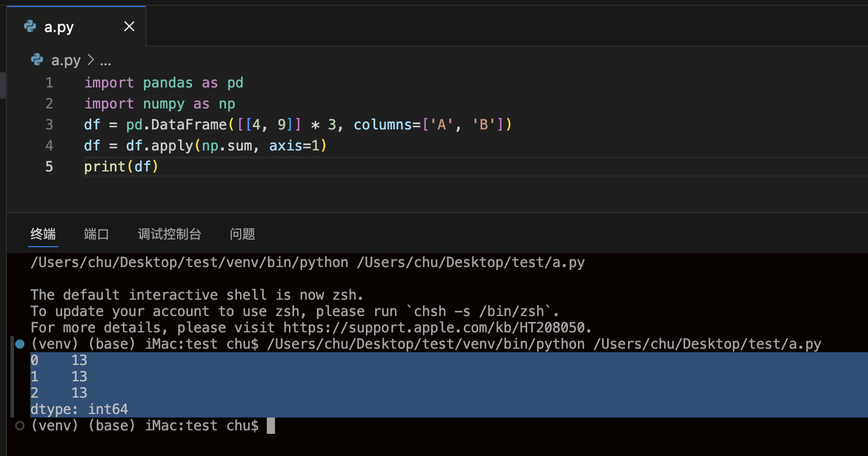Switch to the 终端 panel tab

click(43, 234)
